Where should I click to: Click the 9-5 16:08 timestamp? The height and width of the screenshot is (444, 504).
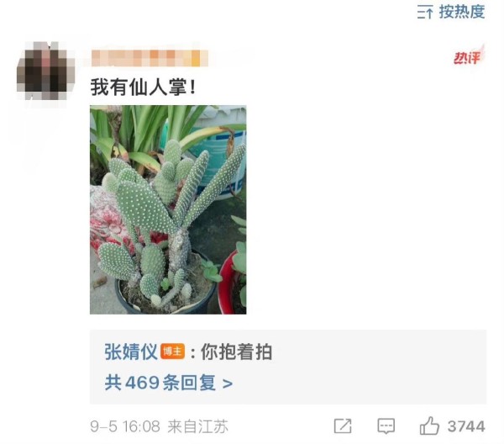(x=125, y=426)
